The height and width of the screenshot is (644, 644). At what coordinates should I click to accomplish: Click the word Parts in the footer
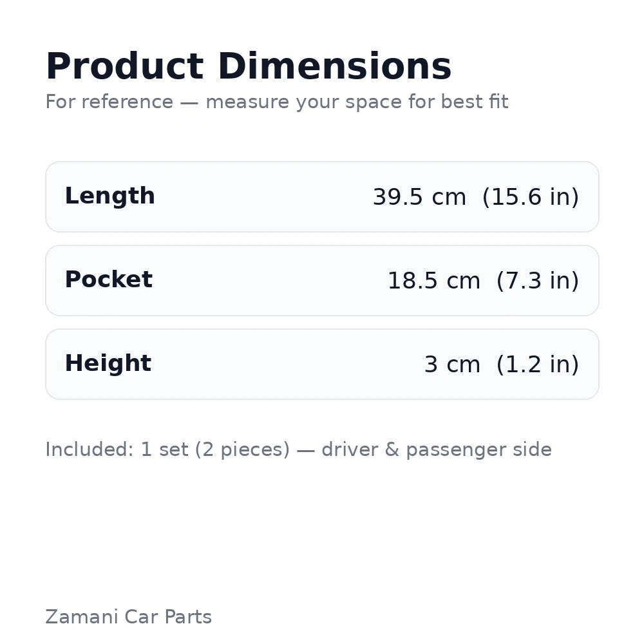(x=187, y=617)
